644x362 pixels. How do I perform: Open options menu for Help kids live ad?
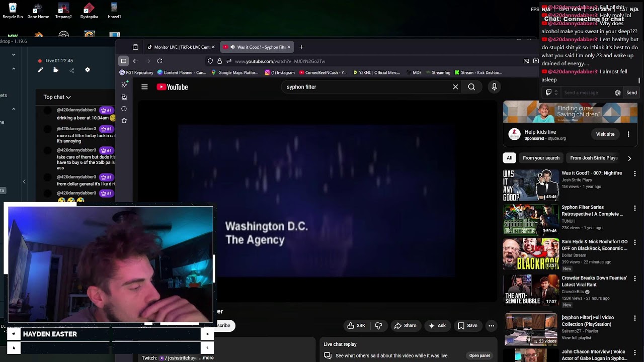(628, 134)
